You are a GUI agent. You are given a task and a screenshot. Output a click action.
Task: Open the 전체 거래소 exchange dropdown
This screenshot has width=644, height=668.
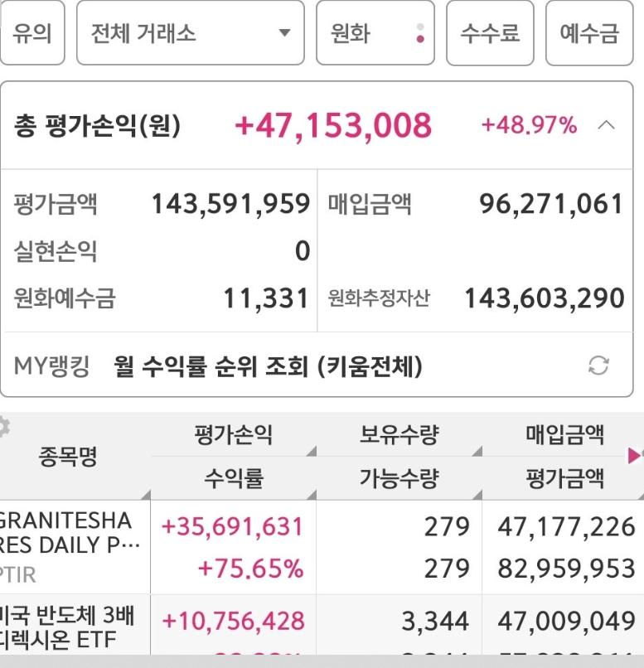(191, 33)
